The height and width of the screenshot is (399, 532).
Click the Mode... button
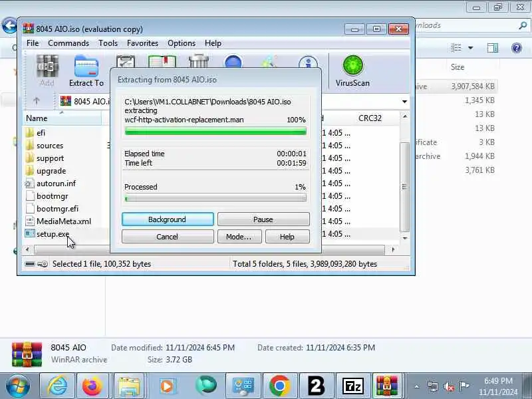click(x=239, y=237)
